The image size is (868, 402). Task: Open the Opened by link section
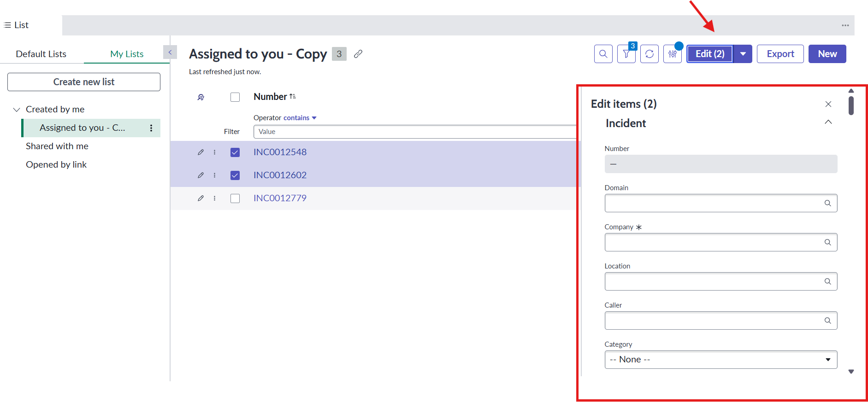56,164
